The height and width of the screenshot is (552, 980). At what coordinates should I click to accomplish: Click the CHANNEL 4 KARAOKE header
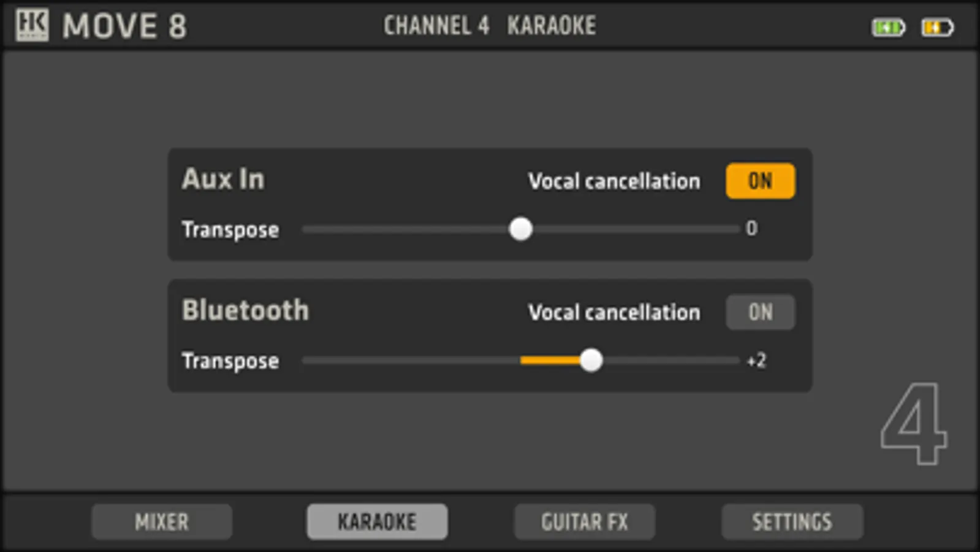pos(490,26)
